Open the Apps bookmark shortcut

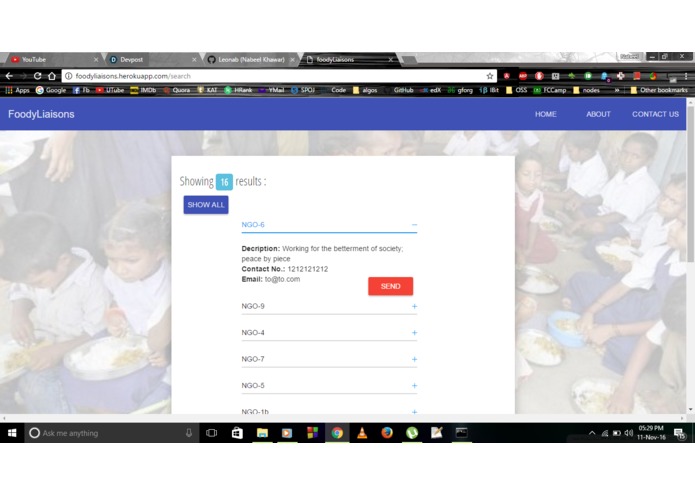click(x=17, y=90)
